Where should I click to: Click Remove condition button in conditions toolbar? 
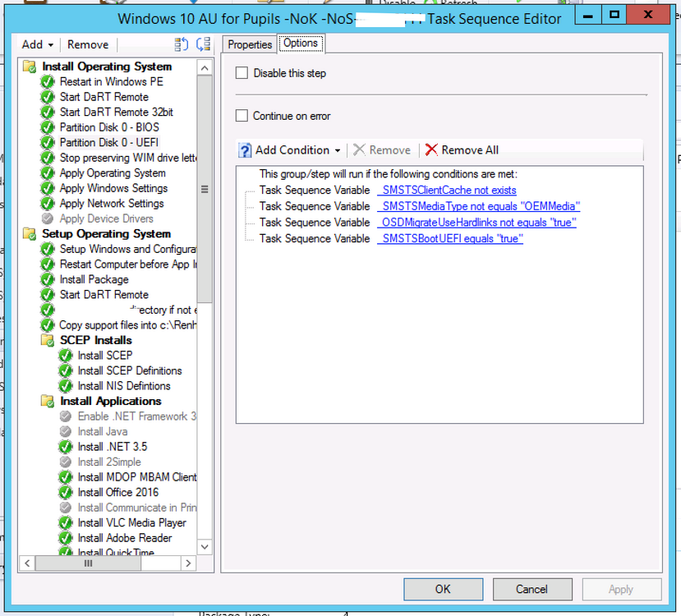pos(382,150)
